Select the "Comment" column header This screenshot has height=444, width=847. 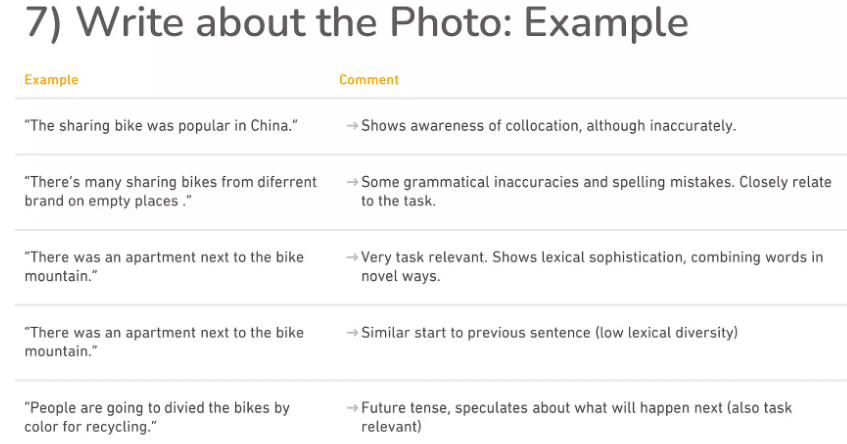tap(369, 80)
